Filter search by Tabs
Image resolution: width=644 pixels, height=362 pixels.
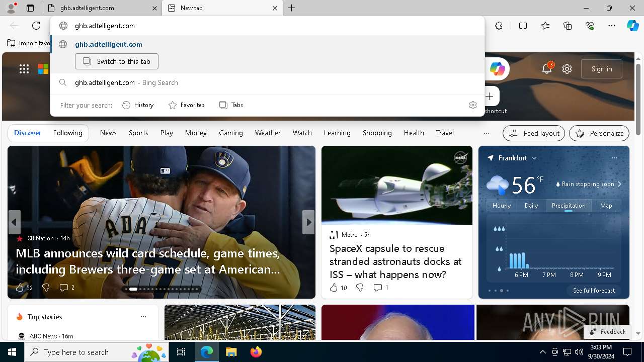tap(231, 105)
